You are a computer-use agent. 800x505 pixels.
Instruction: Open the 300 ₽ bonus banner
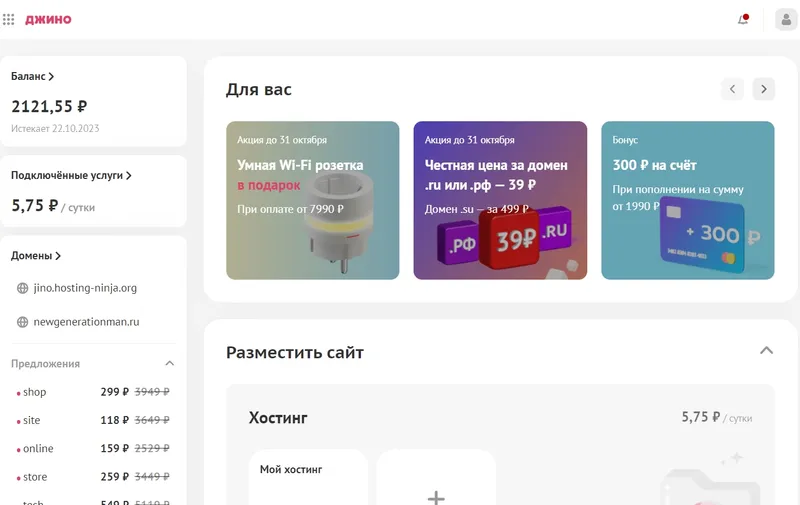coord(688,200)
